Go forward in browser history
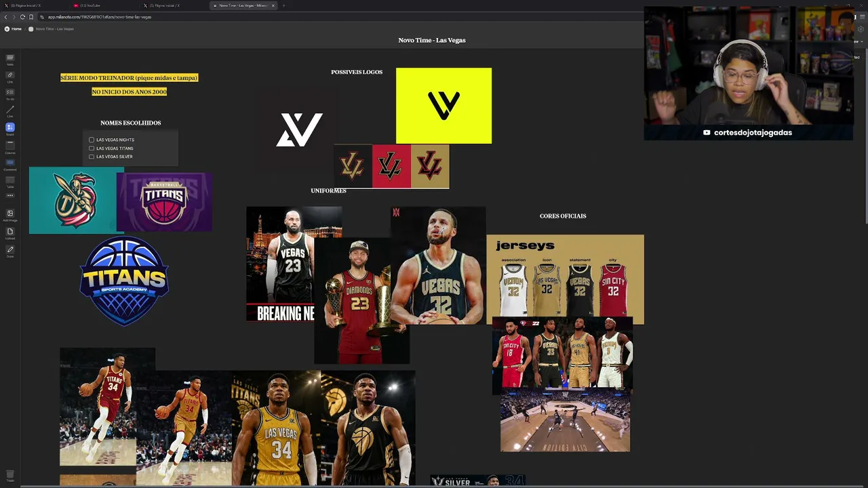This screenshot has height=488, width=868. point(14,17)
